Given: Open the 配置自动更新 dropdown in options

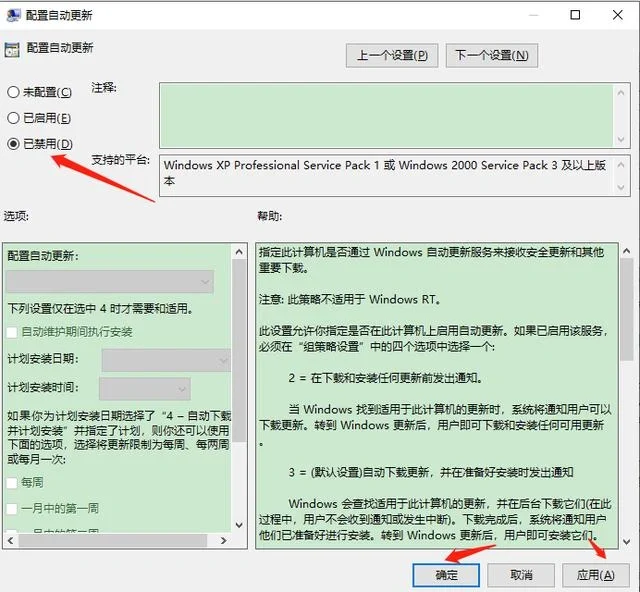Looking at the screenshot, I should [110, 282].
